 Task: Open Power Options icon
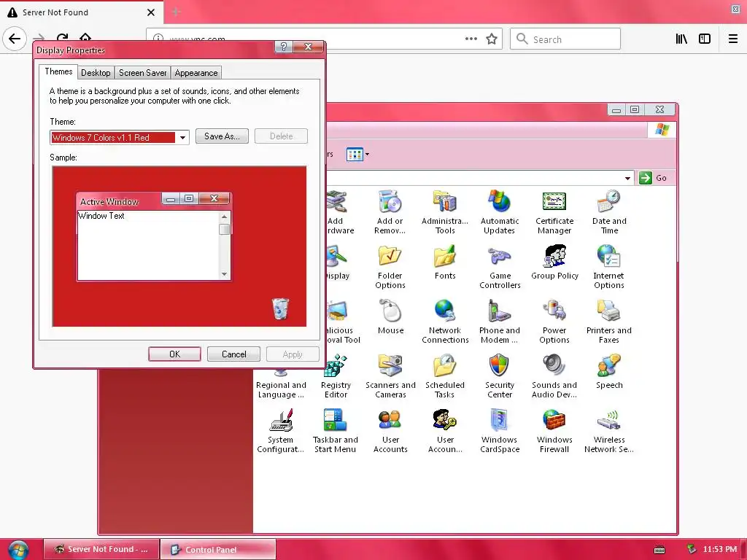(x=554, y=322)
